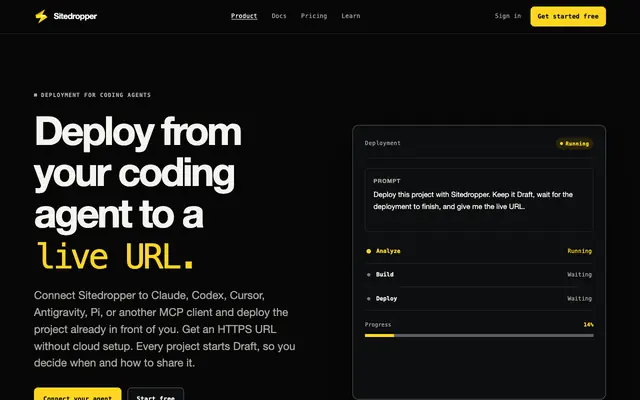
Task: Click the 14% progress value
Action: [x=588, y=325]
